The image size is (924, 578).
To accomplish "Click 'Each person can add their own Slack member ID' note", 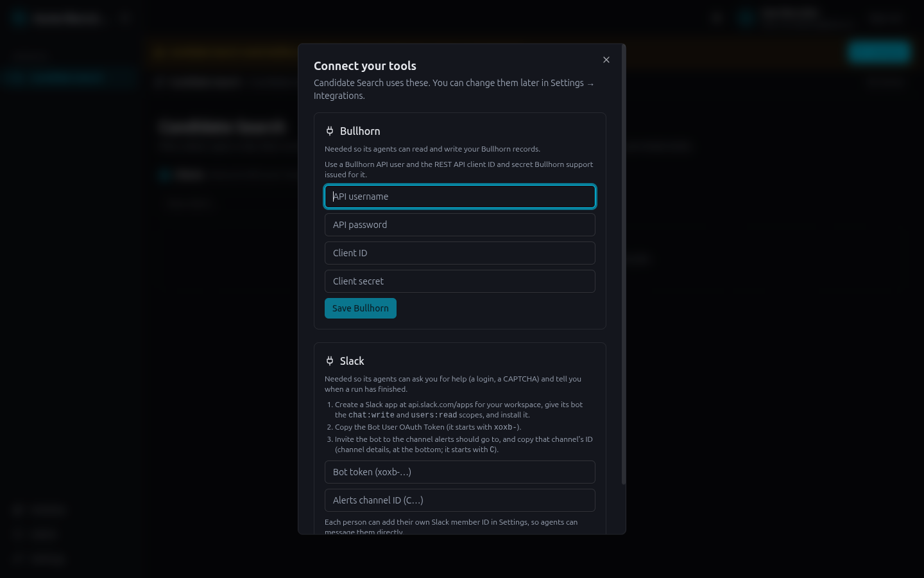I will (x=451, y=527).
